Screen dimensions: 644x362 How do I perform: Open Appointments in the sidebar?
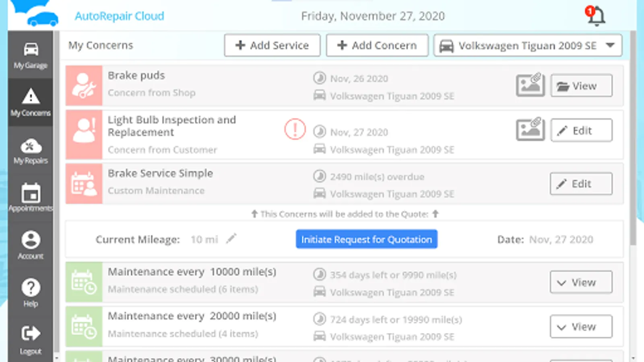31,198
